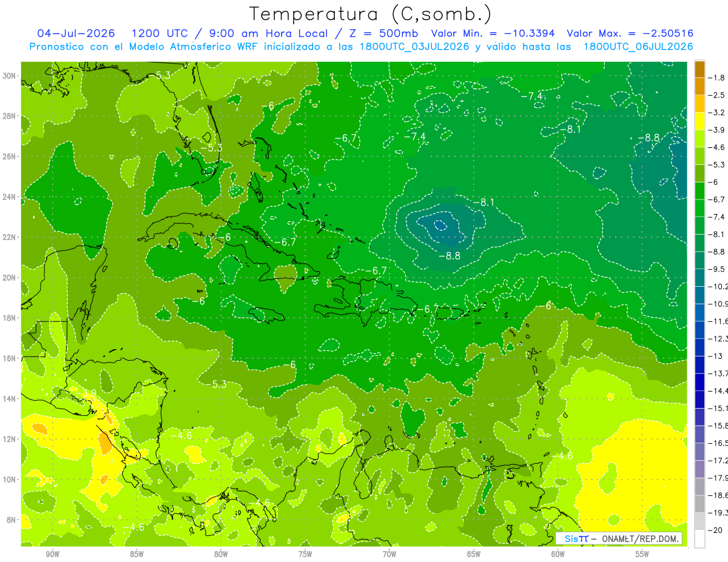
Task: Click the -1.8 value on the color legend
Action: coord(717,78)
